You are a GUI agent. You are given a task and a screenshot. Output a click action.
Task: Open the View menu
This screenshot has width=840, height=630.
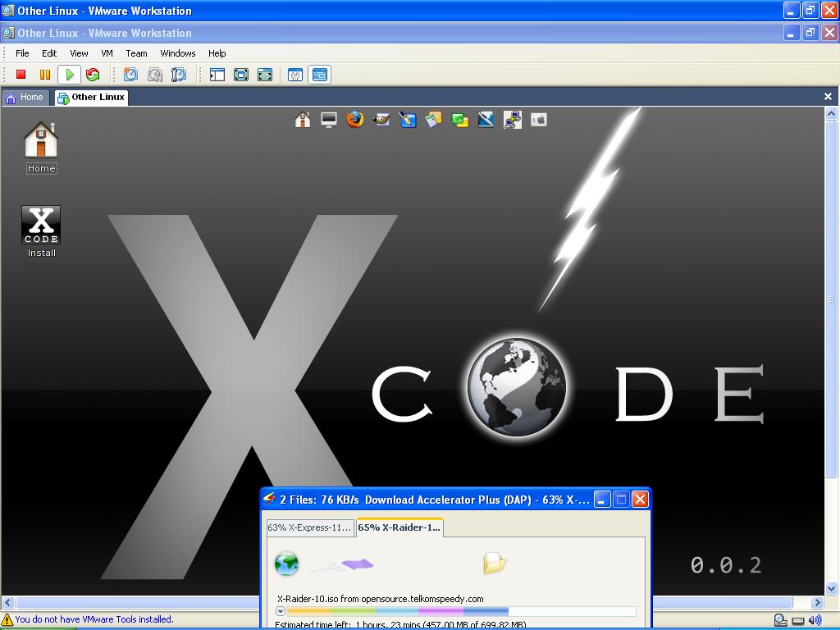pos(79,53)
